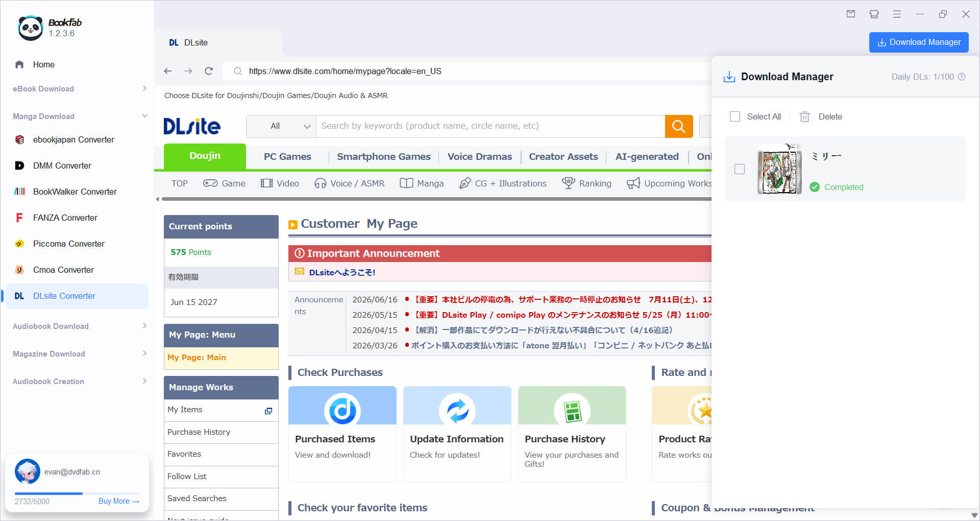Expand Magazine Download section
This screenshot has height=521, width=980.
[x=144, y=353]
